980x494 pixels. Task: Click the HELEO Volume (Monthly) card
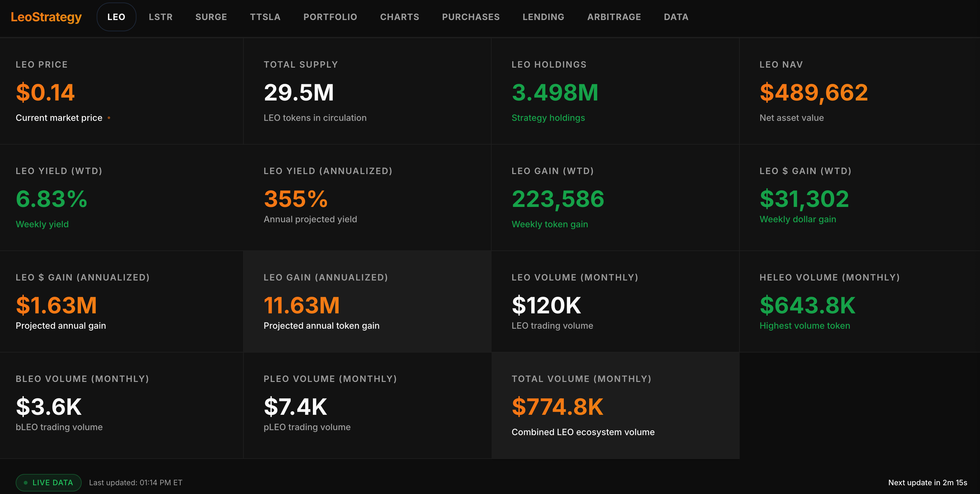tap(859, 301)
